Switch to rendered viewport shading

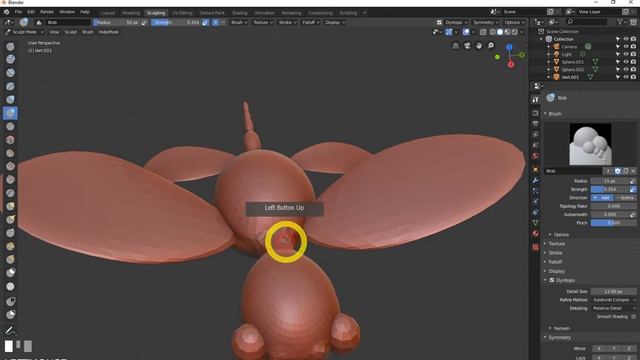pos(515,32)
